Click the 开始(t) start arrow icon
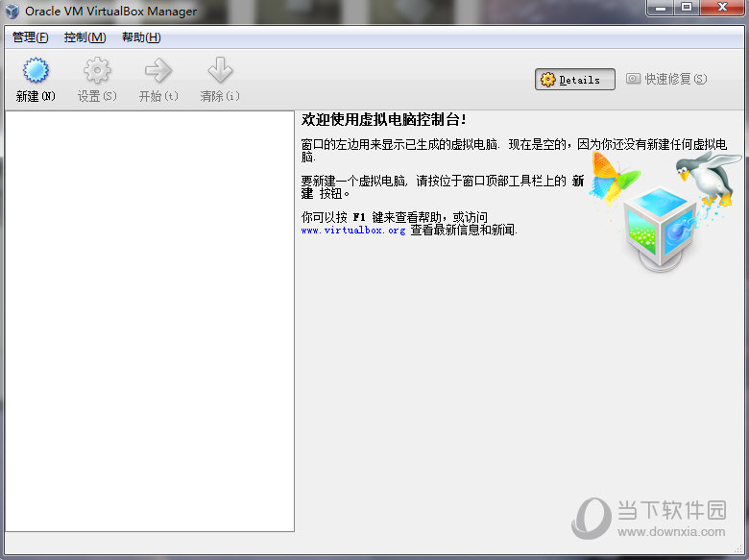The image size is (749, 560). tap(158, 70)
